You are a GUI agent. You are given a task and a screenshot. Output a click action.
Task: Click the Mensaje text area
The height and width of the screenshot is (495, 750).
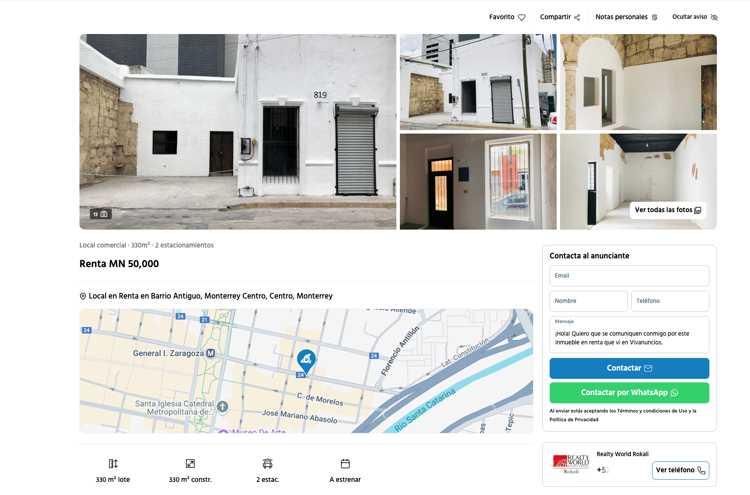[x=629, y=334]
